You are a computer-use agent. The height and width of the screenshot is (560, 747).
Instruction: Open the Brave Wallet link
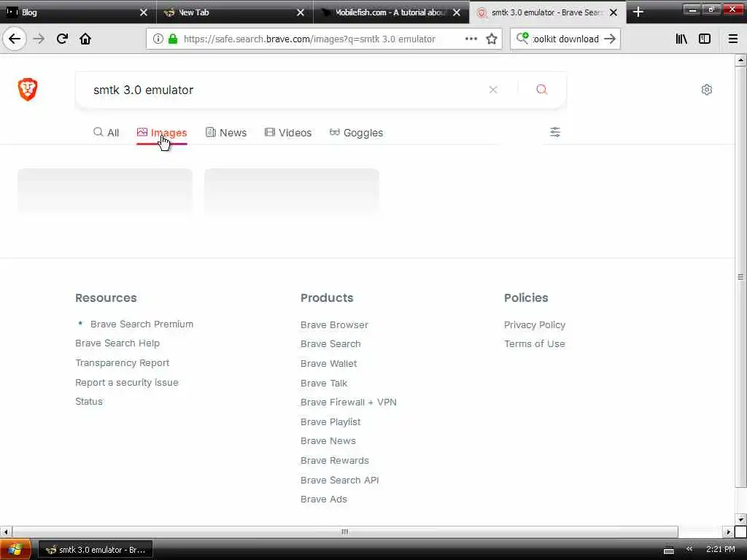(328, 363)
